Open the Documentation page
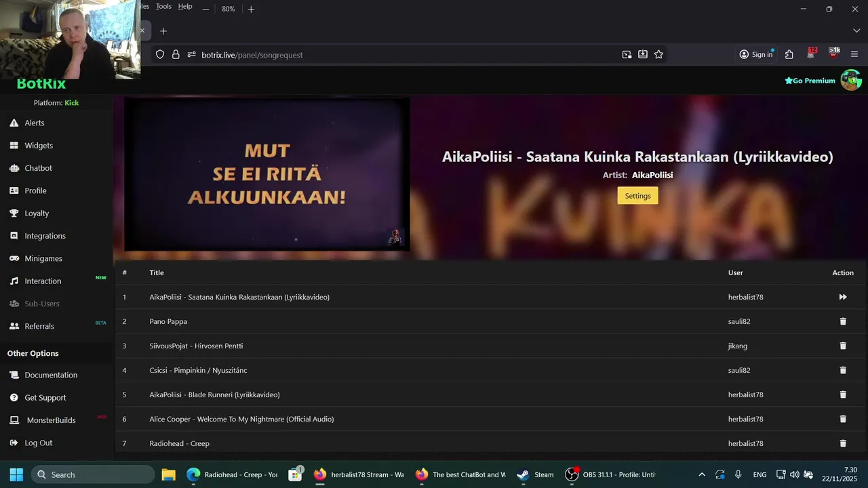The image size is (868, 488). 51,375
